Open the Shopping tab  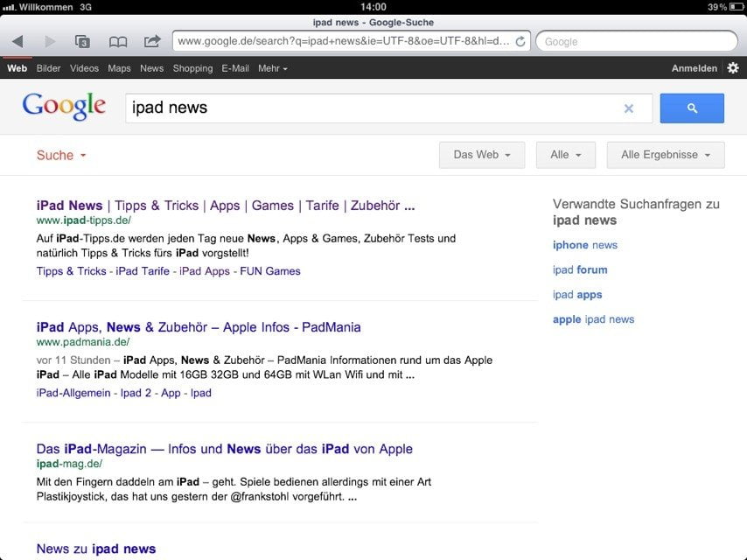192,68
